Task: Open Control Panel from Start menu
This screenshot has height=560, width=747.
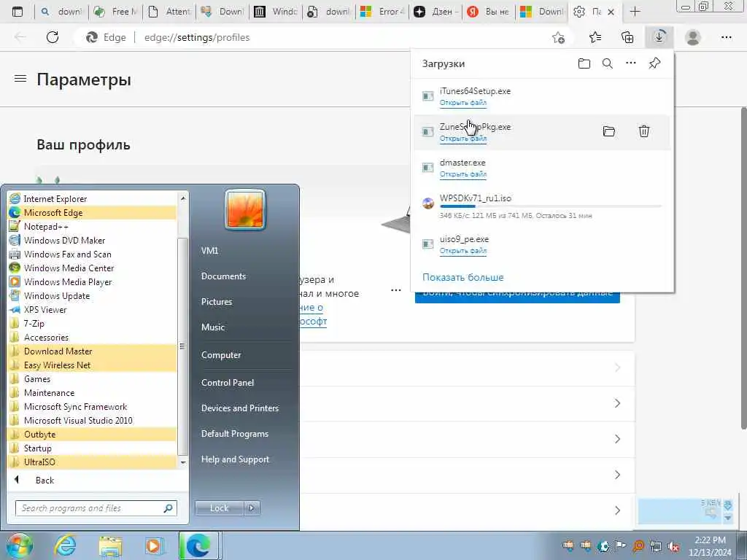Action: pos(228,382)
